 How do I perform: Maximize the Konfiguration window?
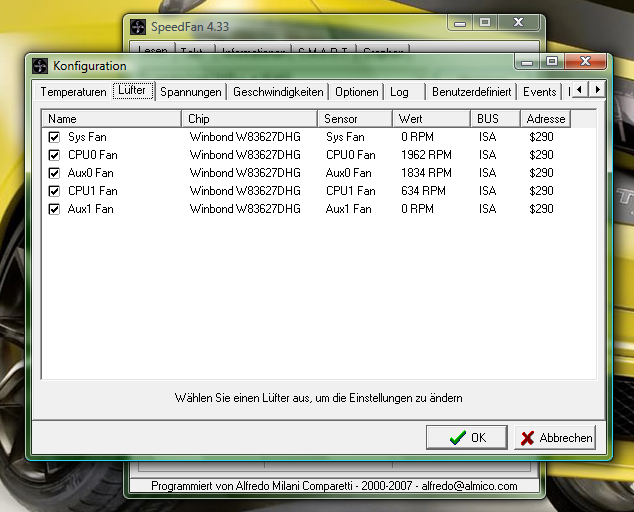point(552,62)
